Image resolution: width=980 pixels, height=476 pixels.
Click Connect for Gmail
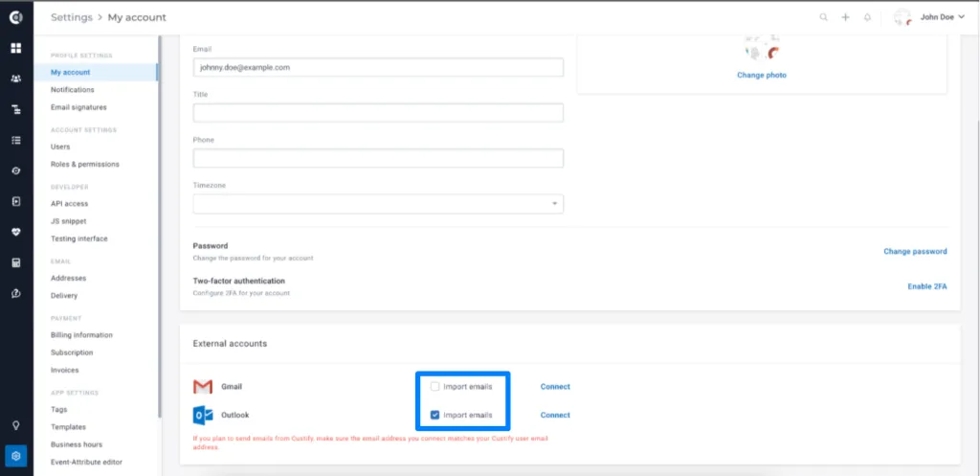click(556, 387)
